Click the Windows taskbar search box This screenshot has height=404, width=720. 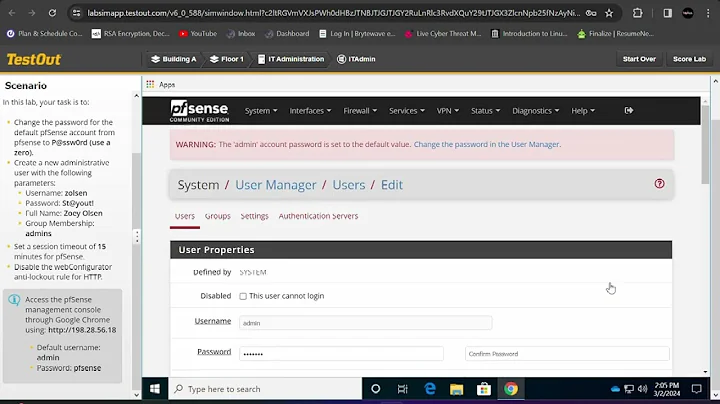click(x=264, y=389)
